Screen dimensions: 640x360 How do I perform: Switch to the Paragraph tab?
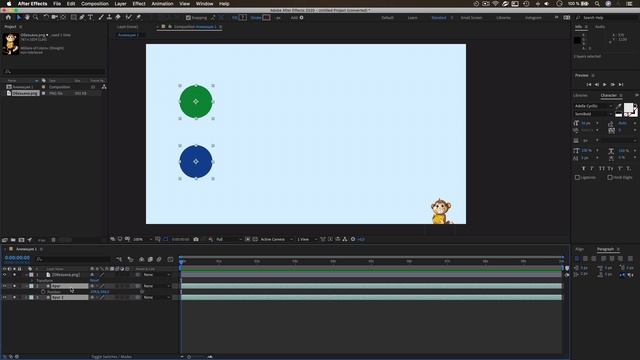605,249
